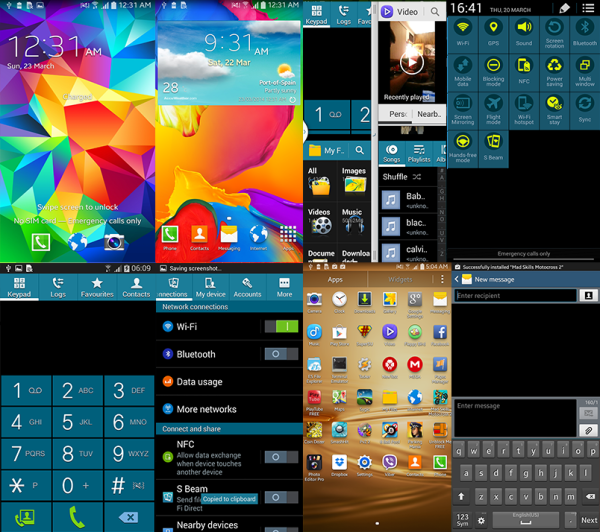Toggle Mobile data quick setting
600x532 pixels.
click(x=463, y=71)
